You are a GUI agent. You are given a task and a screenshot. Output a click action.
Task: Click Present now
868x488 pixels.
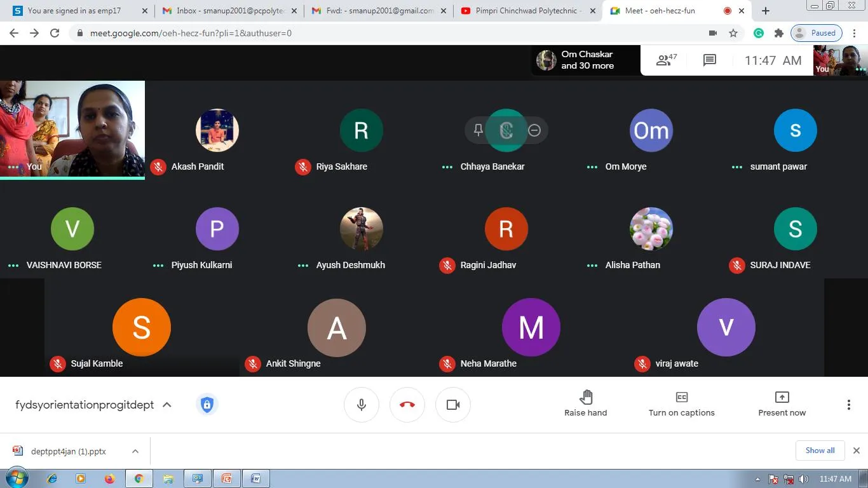782,404
